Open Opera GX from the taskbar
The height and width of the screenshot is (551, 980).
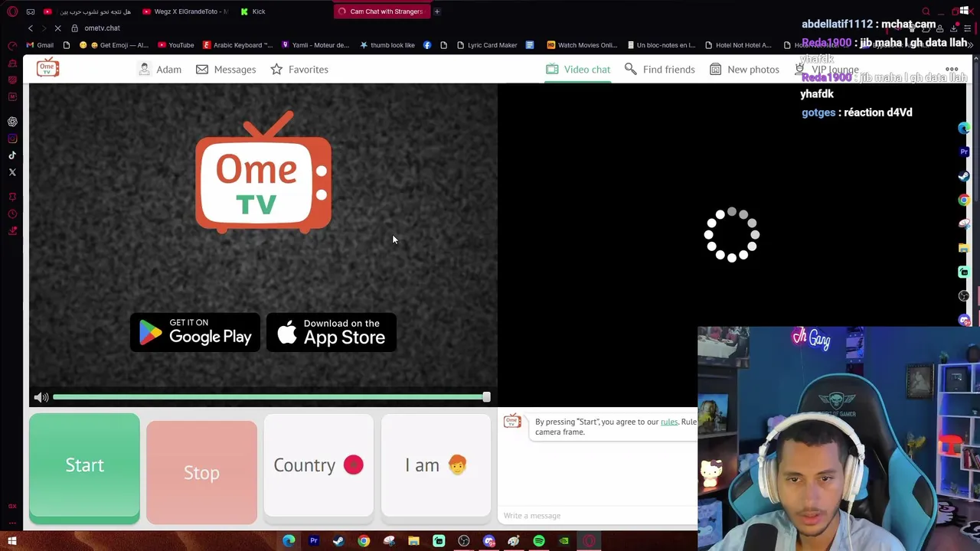(589, 541)
